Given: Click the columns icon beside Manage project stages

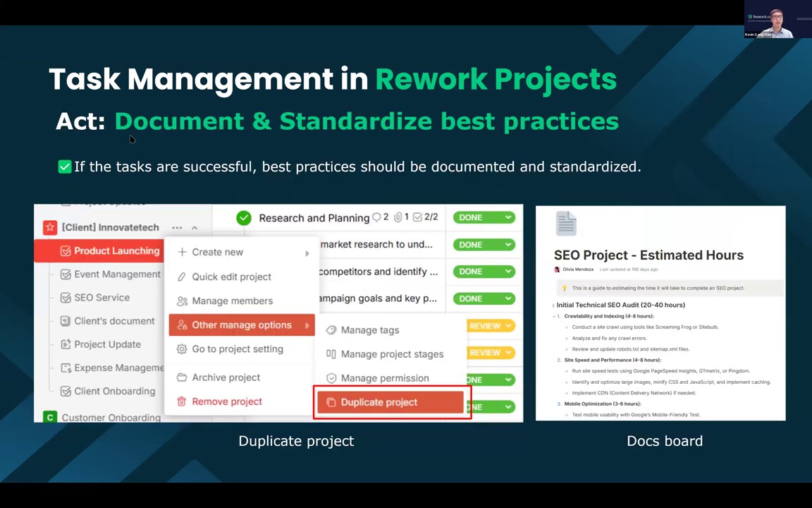Looking at the screenshot, I should click(x=331, y=354).
